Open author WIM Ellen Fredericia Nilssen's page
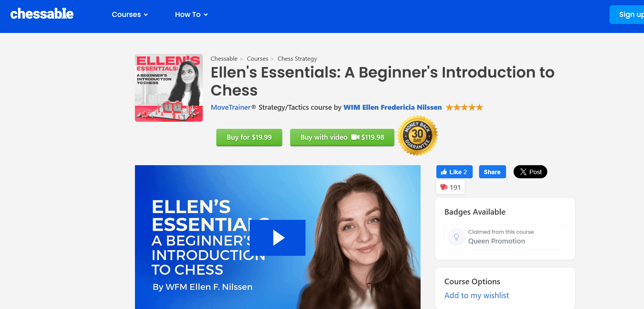The image size is (644, 309). point(392,107)
